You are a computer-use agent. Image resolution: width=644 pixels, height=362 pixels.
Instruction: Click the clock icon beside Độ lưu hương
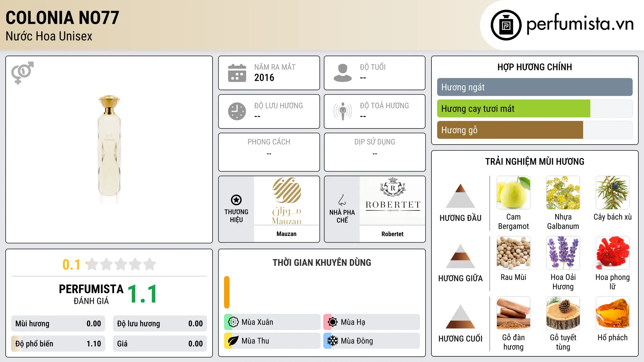pyautogui.click(x=237, y=111)
